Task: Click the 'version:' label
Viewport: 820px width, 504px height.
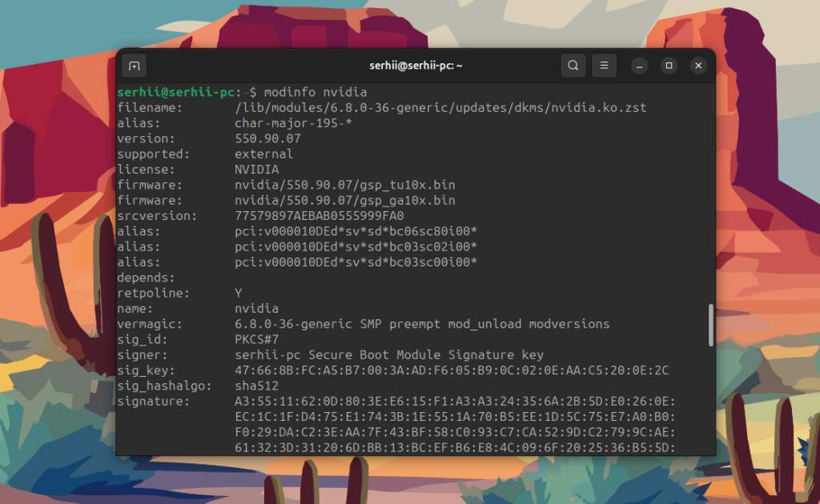Action: pos(146,138)
